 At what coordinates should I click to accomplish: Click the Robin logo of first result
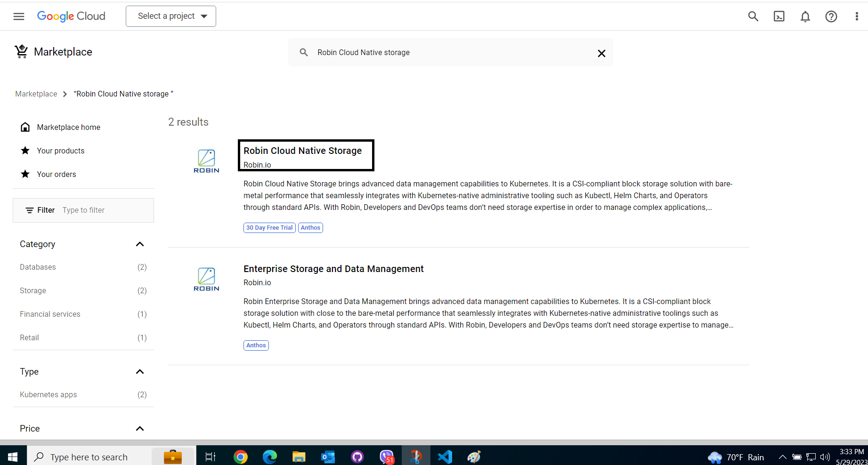click(206, 161)
